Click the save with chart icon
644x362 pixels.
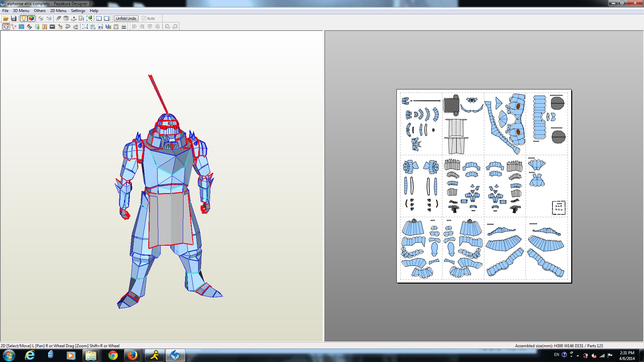pyautogui.click(x=108, y=26)
